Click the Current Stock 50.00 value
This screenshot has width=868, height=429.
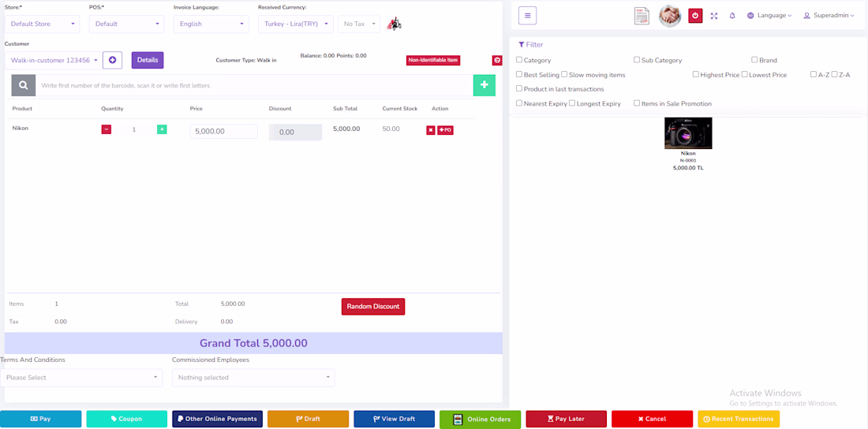(x=391, y=129)
